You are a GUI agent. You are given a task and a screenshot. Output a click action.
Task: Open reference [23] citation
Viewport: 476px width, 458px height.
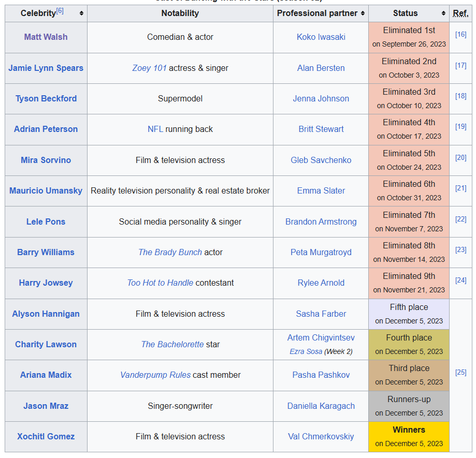460,250
